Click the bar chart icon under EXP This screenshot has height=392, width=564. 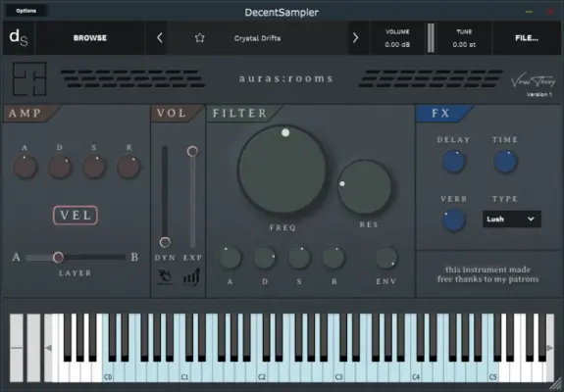191,277
